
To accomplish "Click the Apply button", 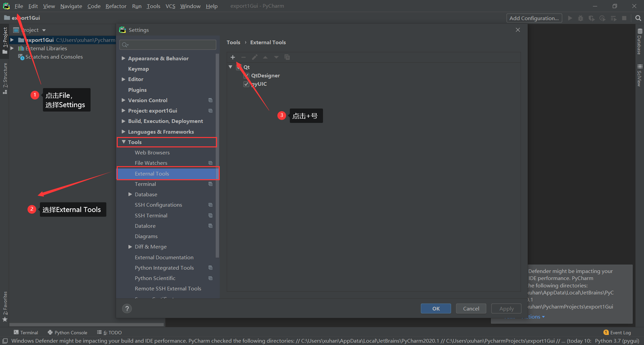I will [506, 308].
